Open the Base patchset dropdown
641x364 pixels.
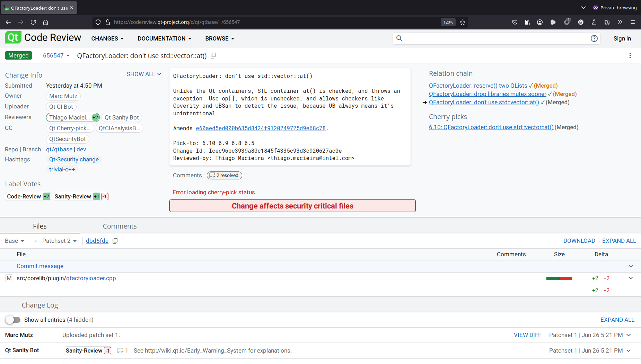point(15,241)
